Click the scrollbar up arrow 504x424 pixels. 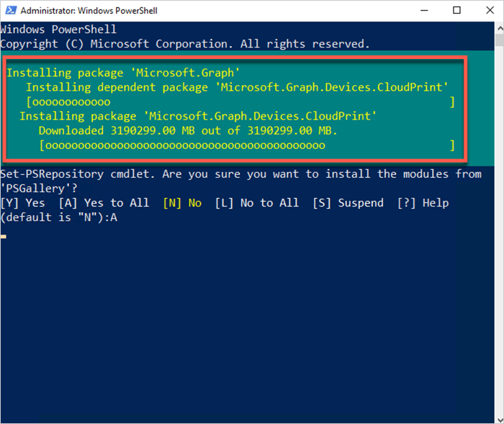[500, 28]
